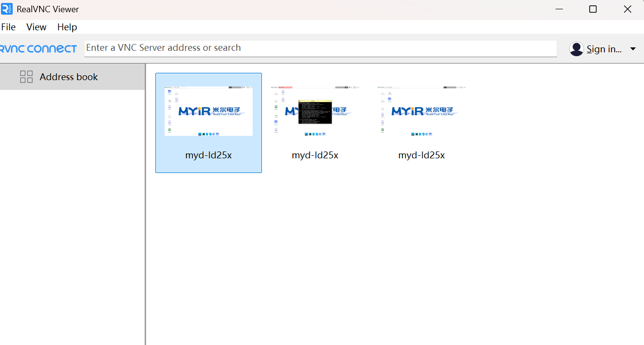Open the Help menu
This screenshot has height=345, width=644.
(x=67, y=27)
